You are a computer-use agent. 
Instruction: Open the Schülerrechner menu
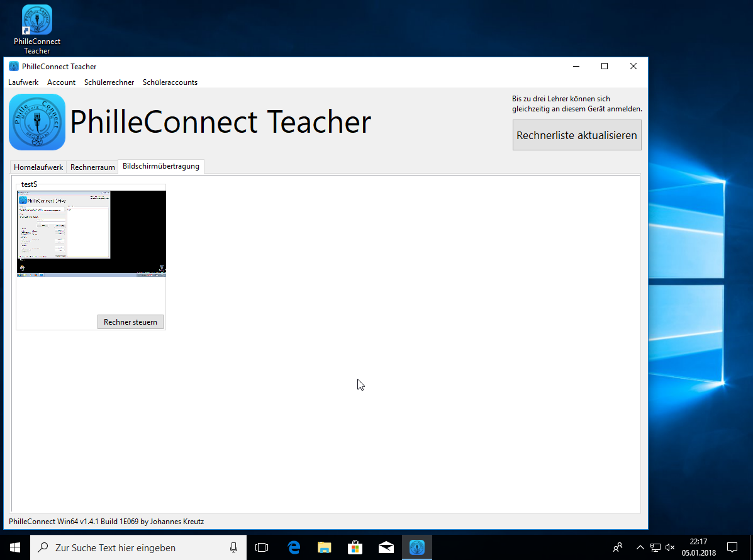coord(109,82)
